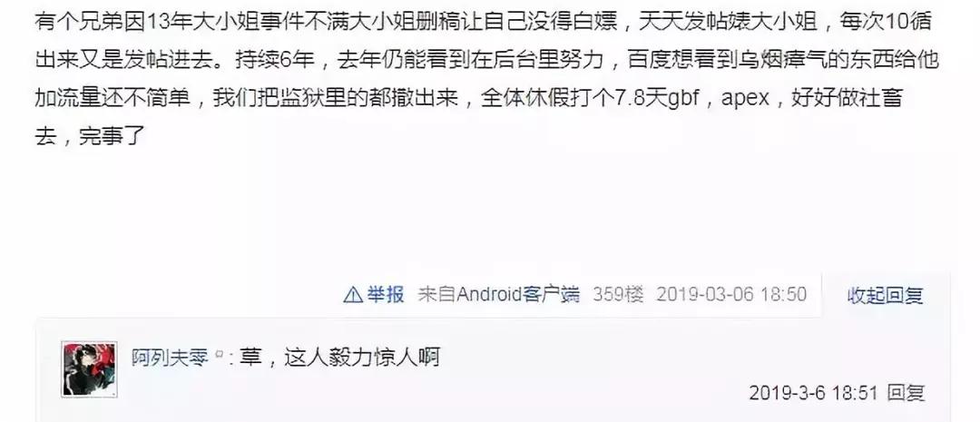Click the word gbf in the post
This screenshot has width=980, height=422.
point(683,98)
